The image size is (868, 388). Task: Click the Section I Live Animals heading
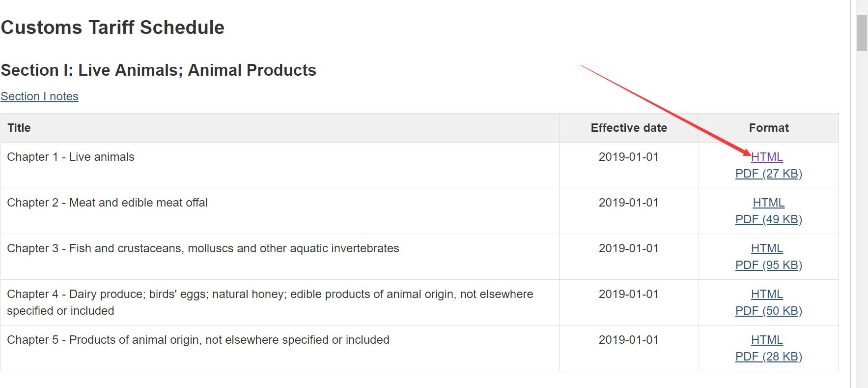click(x=158, y=70)
